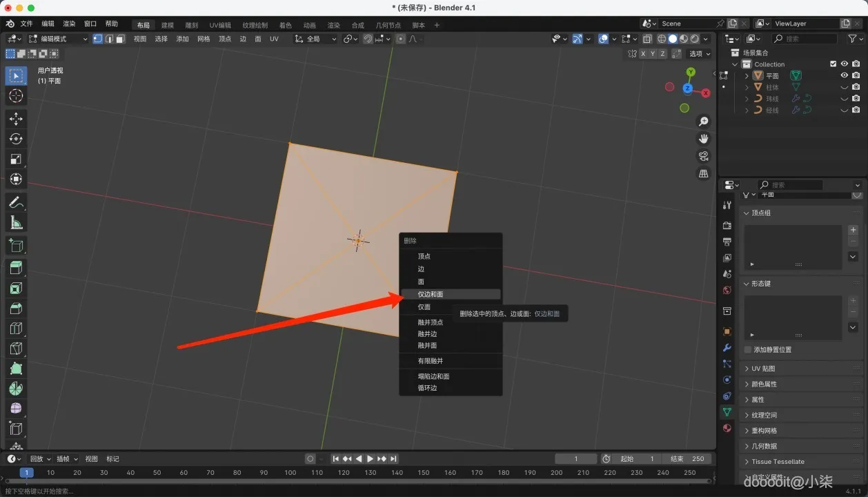This screenshot has height=497, width=868.
Task: Enable the 添加静置位置 checkbox
Action: (x=748, y=349)
